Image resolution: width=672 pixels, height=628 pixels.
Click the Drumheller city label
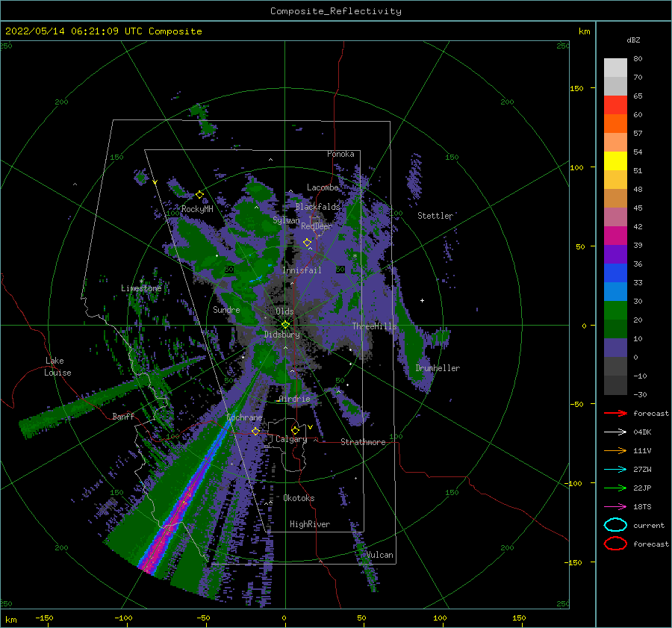coord(438,368)
